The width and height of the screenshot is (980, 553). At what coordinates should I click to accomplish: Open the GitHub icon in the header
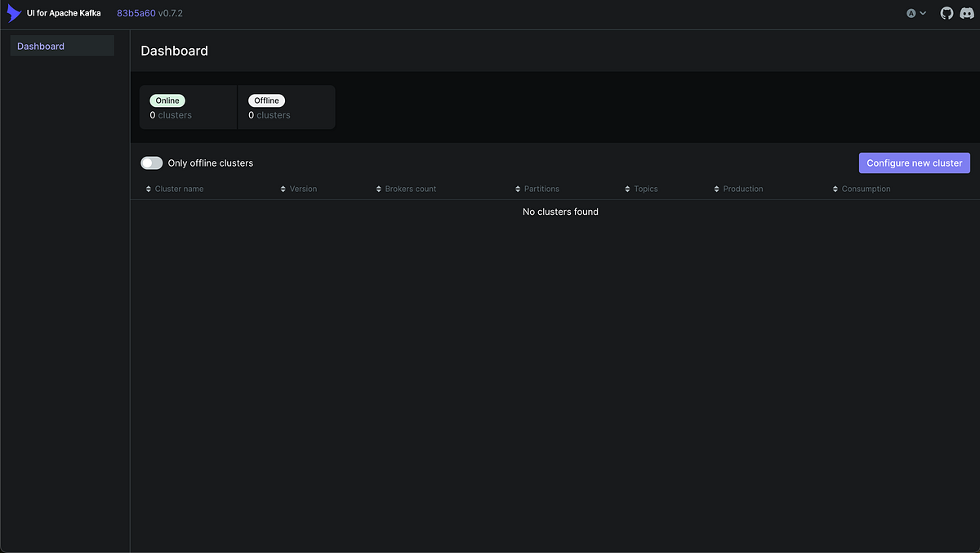point(946,12)
